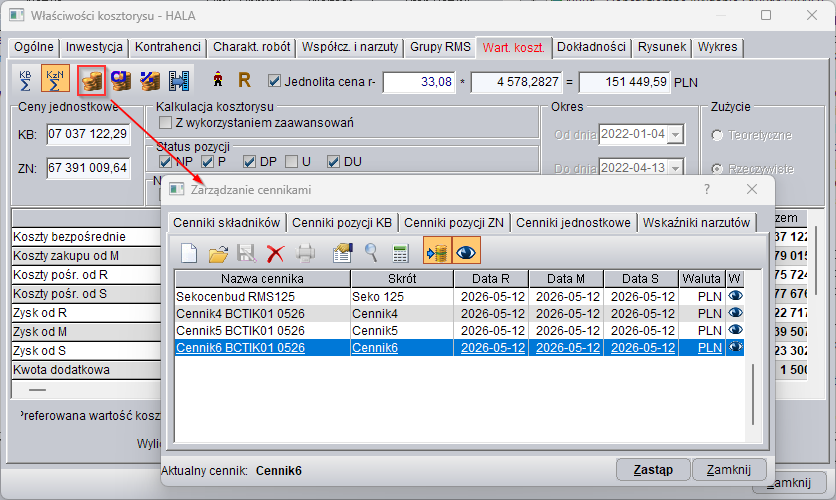
Task: Open the Wykres tab
Action: [x=718, y=47]
